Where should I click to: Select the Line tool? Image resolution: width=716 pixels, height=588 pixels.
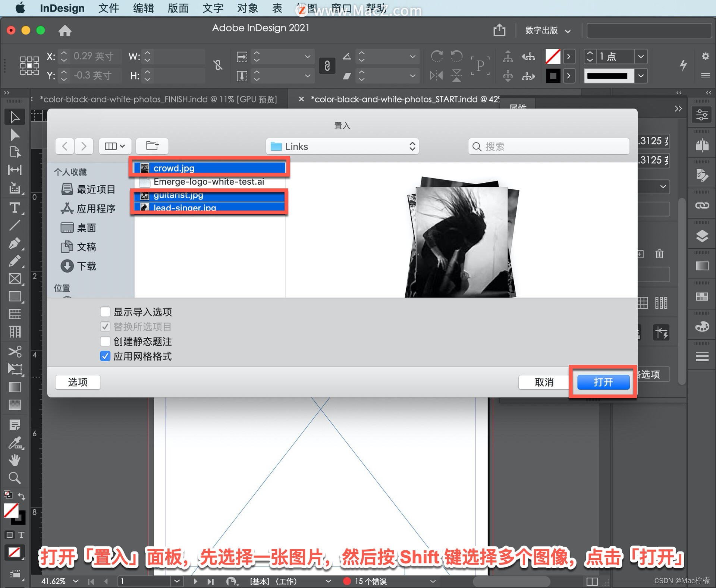tap(15, 226)
